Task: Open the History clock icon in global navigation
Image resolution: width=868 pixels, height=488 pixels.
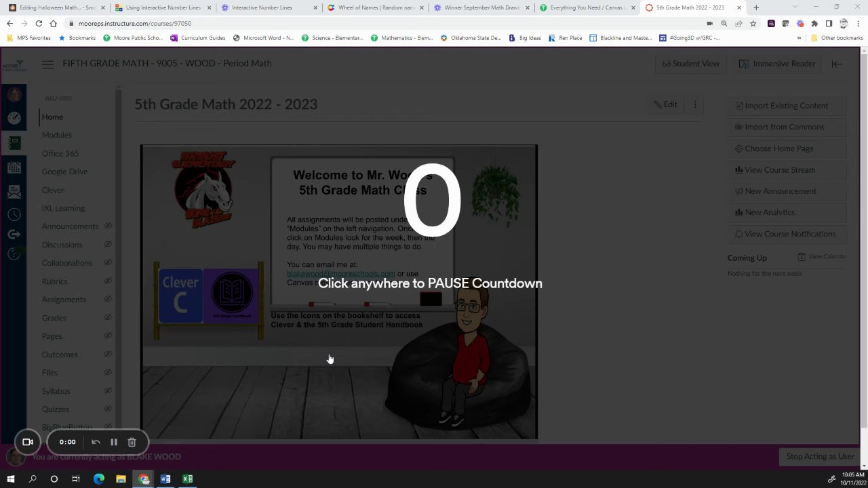Action: (14, 214)
